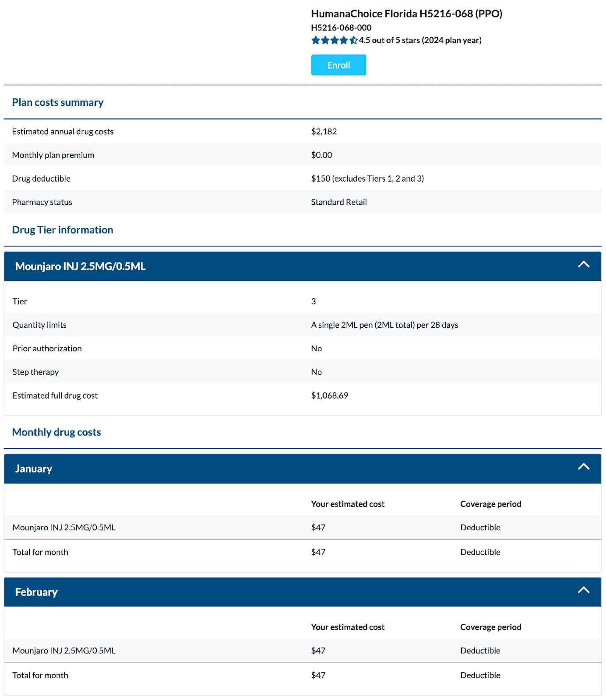606x700 pixels.
Task: Click the Standard Retail pharmacy status
Action: point(339,202)
